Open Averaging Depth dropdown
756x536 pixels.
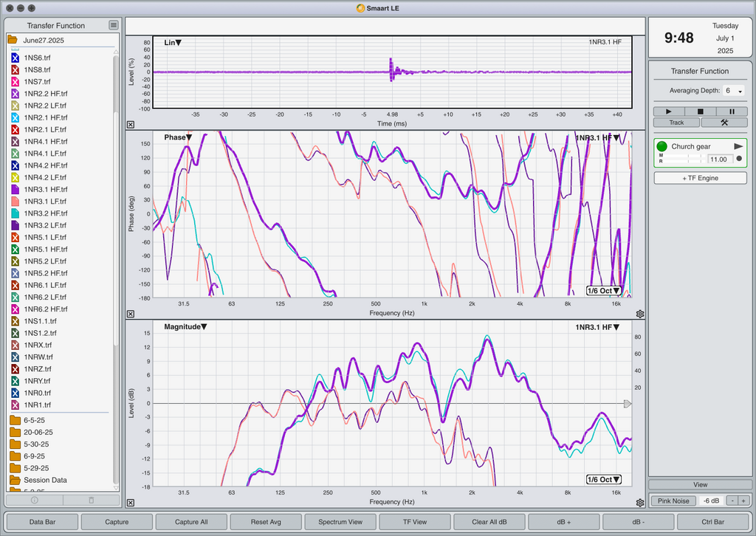coord(735,91)
